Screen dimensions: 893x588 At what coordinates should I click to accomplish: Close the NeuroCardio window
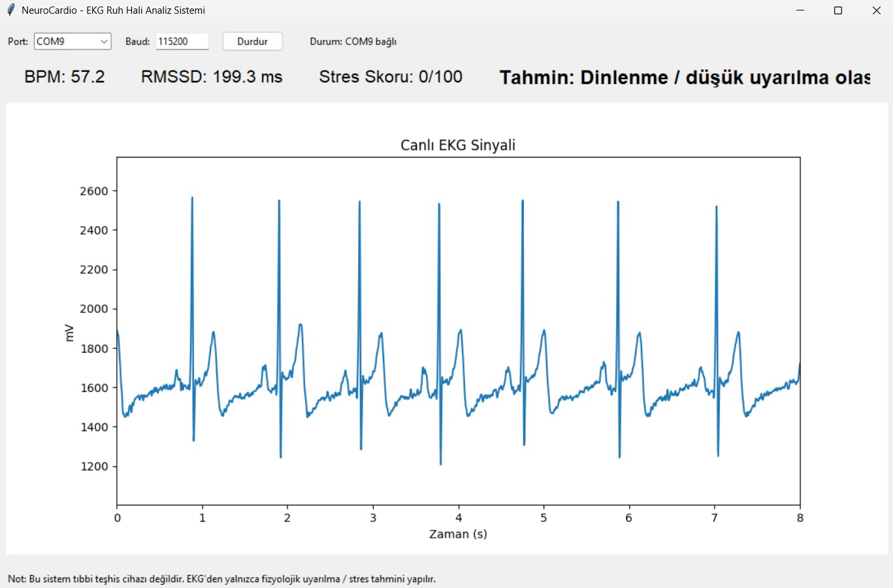(876, 10)
